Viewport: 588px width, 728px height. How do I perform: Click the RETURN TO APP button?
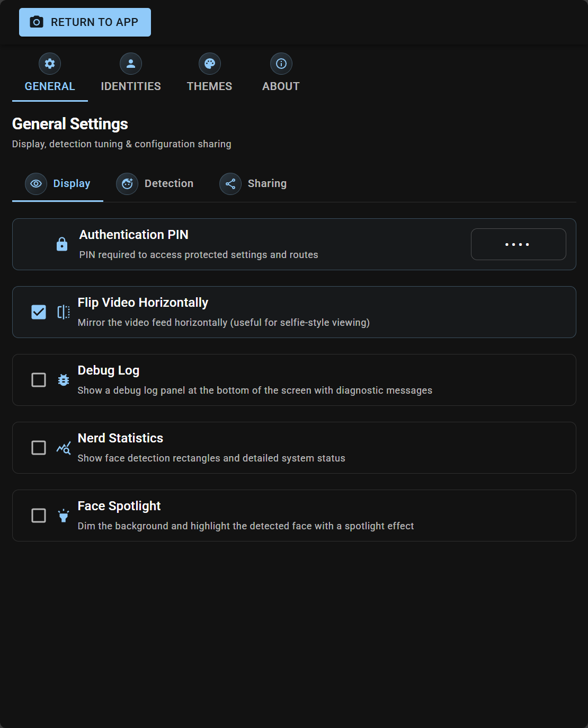point(85,22)
